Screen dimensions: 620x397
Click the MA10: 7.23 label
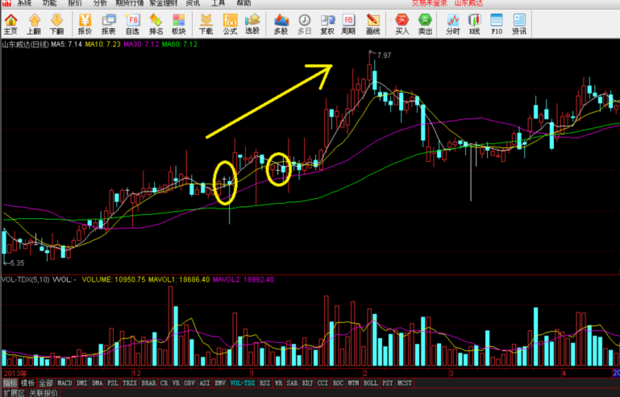pos(103,44)
